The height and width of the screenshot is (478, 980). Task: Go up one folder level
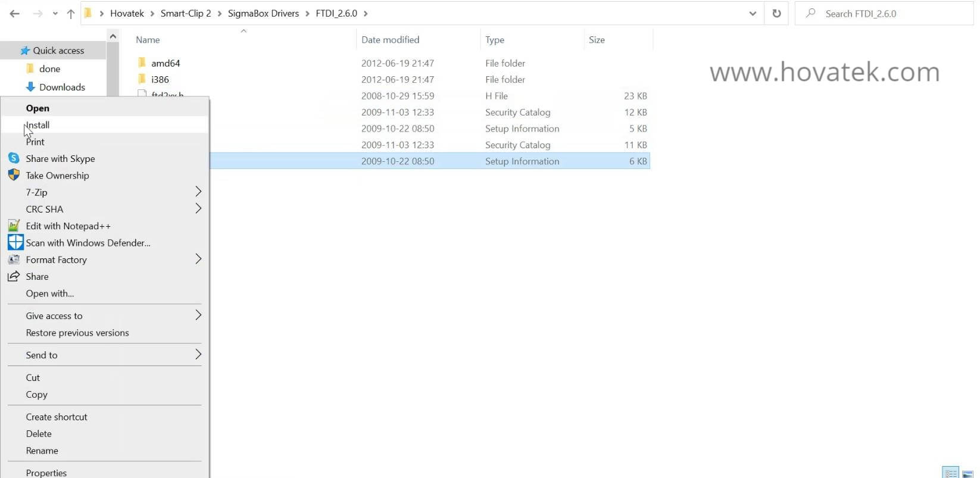(x=71, y=13)
